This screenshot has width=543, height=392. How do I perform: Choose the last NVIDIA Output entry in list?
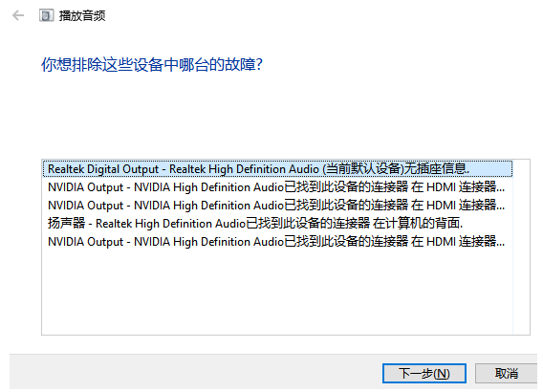tap(277, 241)
